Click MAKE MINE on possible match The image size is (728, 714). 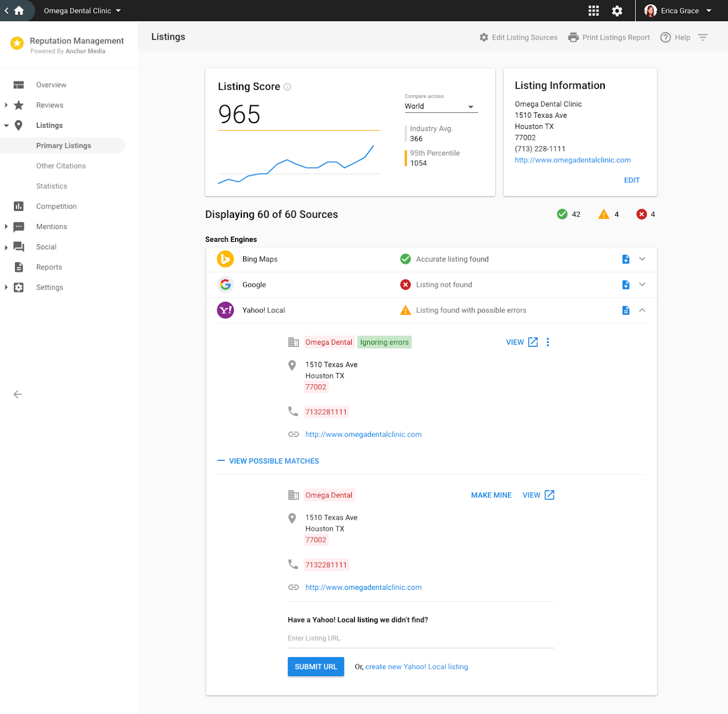[491, 495]
